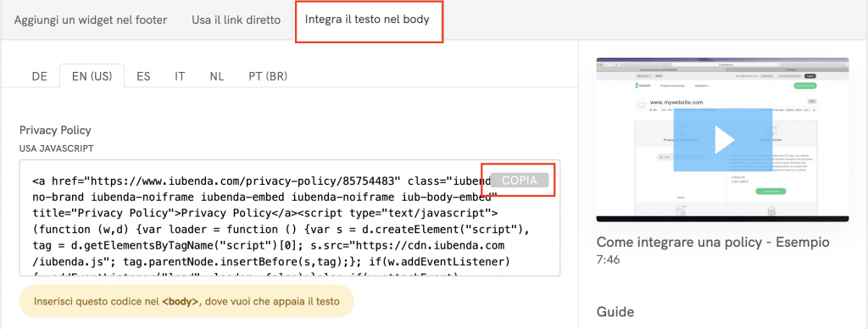Choose the EN (US) language tab
This screenshot has height=329, width=868.
(92, 76)
